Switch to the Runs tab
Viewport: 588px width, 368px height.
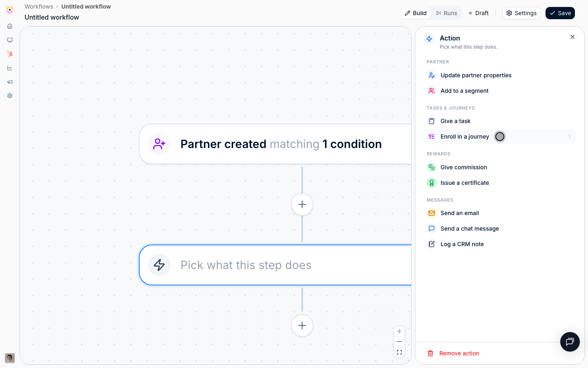click(447, 13)
